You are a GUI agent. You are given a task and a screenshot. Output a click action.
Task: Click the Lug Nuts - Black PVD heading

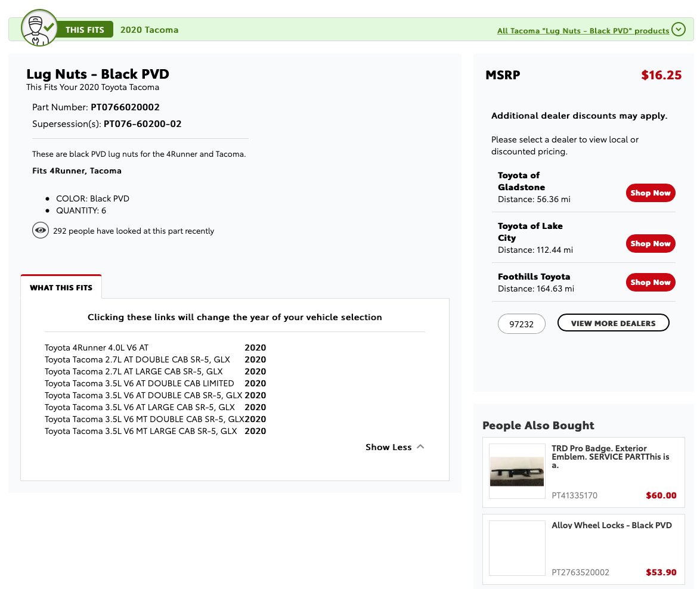98,74
